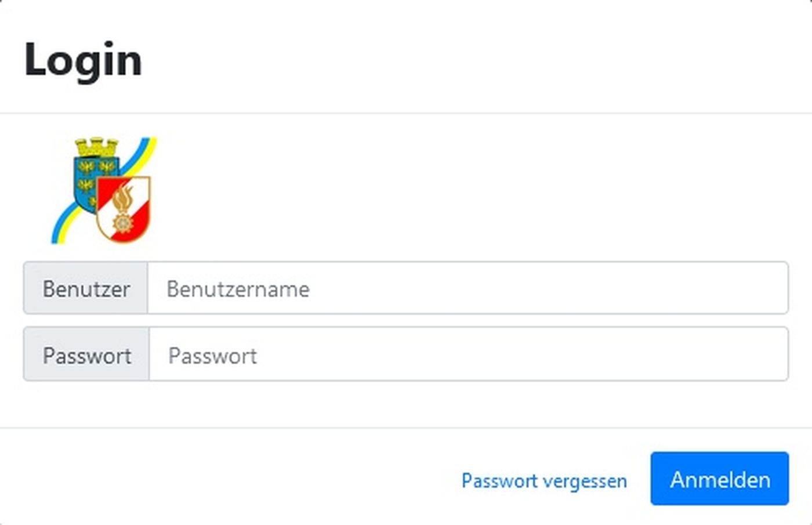This screenshot has height=525, width=812.
Task: Submit login with the Anmelden button
Action: point(720,479)
